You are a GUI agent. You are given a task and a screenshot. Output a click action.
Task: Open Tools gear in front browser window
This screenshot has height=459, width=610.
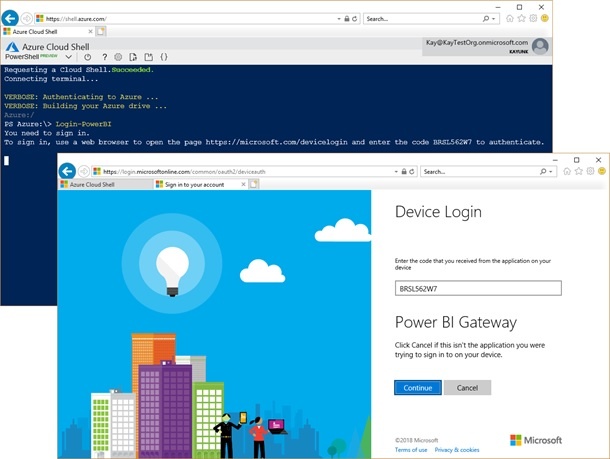590,171
